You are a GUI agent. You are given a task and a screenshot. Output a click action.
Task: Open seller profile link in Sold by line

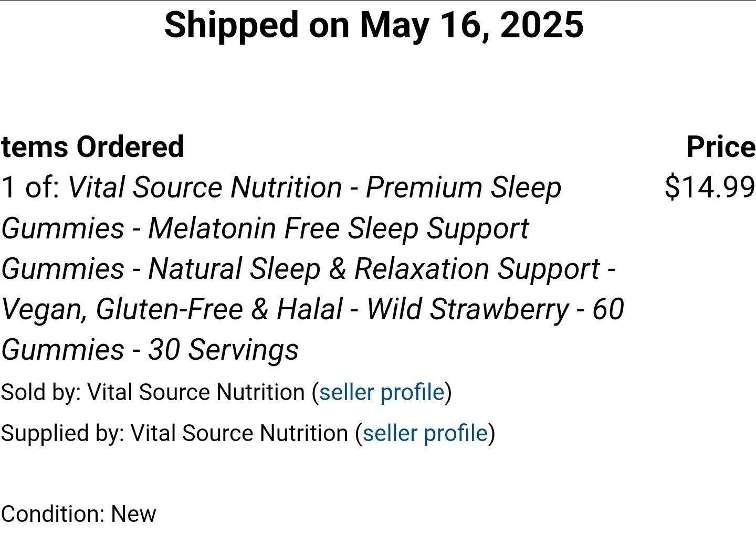coord(382,392)
